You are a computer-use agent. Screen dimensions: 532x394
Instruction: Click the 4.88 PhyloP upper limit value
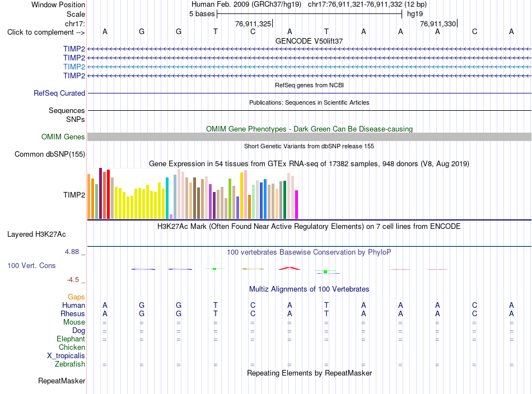click(x=72, y=252)
